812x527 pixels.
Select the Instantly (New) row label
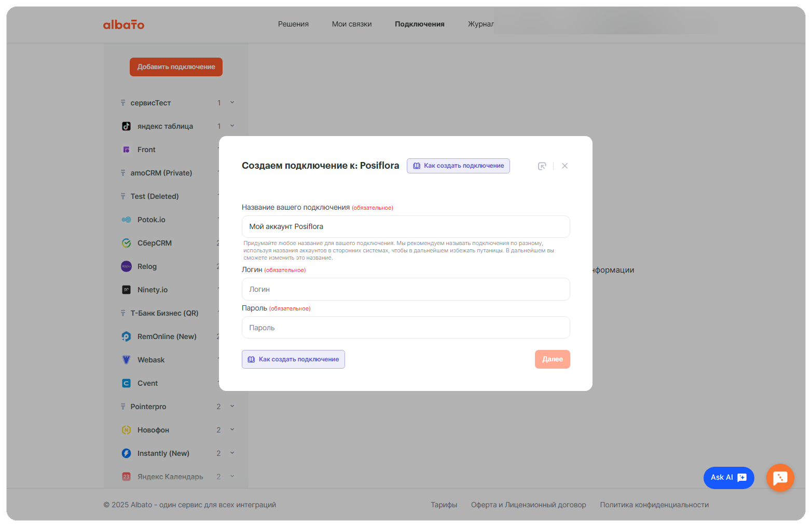[x=163, y=453]
